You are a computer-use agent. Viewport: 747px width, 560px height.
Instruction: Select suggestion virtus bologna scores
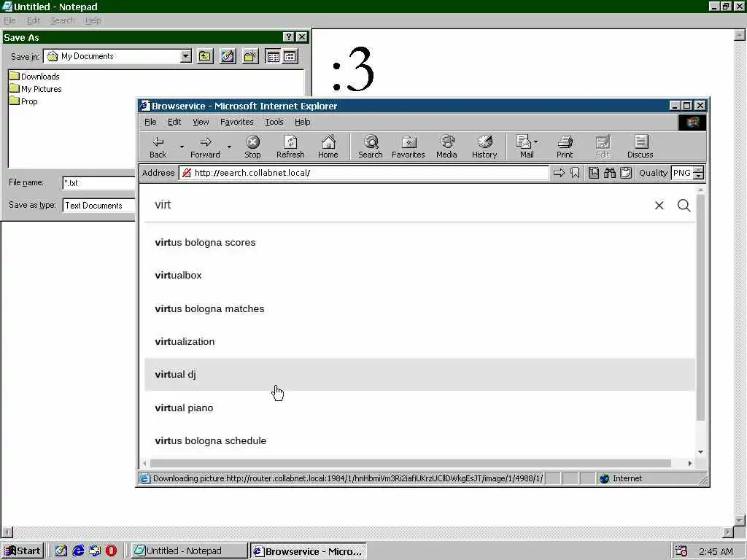[x=419, y=242]
